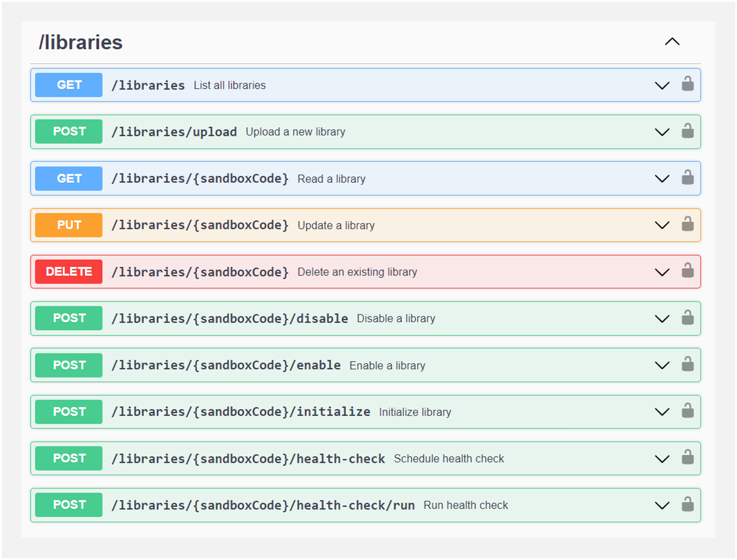Open the /libraries/{sandboxCode}/initialize path
Image resolution: width=737 pixels, height=560 pixels.
[241, 412]
